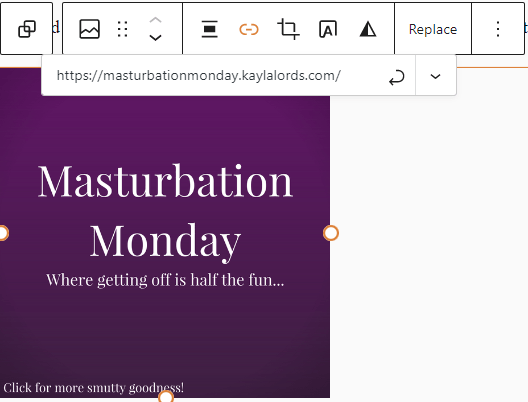Open the three-dot block options menu
528x402 pixels.
click(498, 29)
